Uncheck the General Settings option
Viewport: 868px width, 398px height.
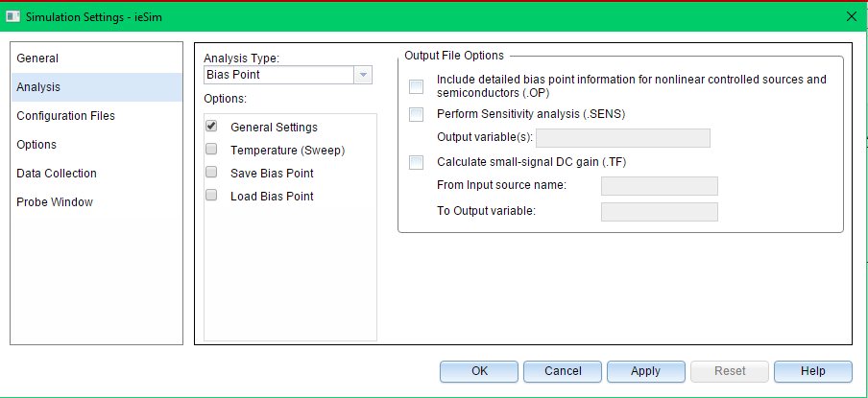point(211,126)
